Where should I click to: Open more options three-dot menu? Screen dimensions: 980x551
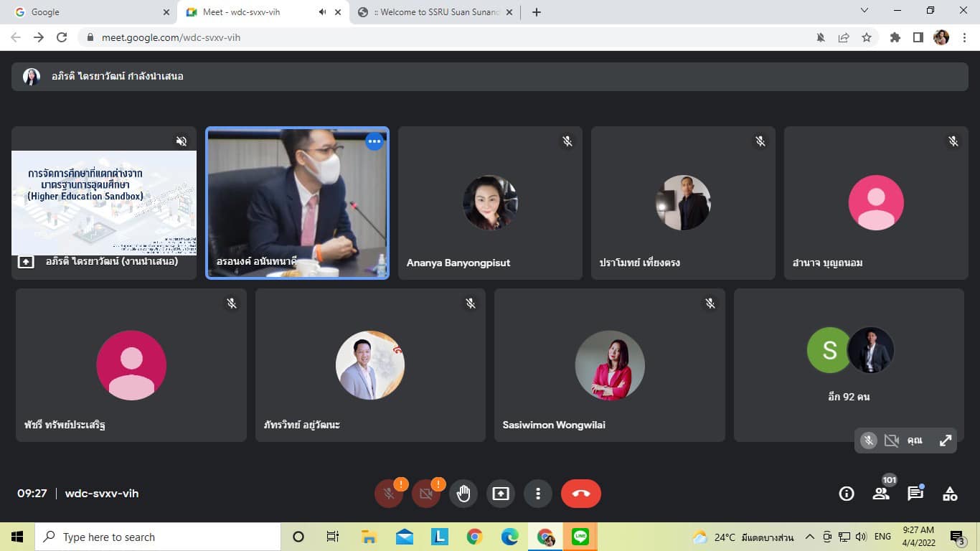pos(538,494)
